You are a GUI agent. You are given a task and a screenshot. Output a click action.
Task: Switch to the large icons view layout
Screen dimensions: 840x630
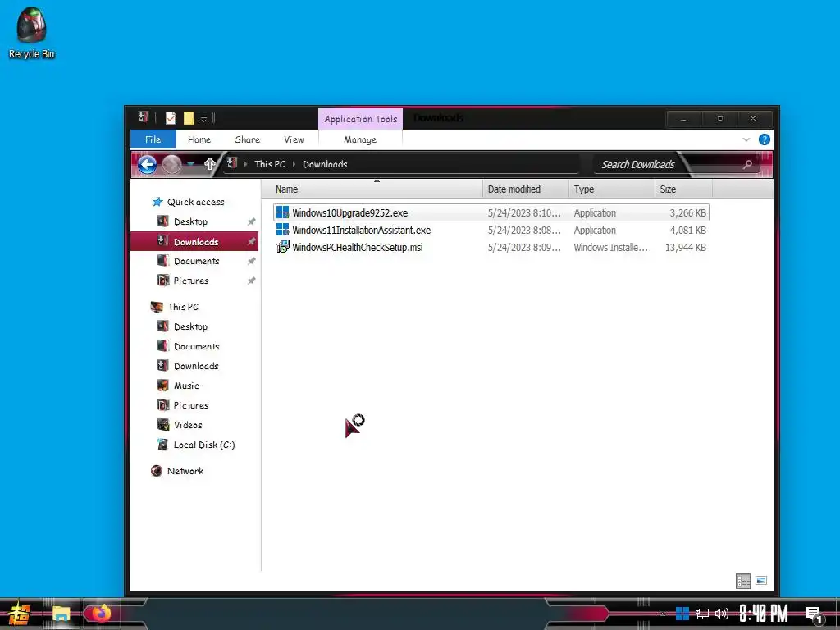[760, 581]
